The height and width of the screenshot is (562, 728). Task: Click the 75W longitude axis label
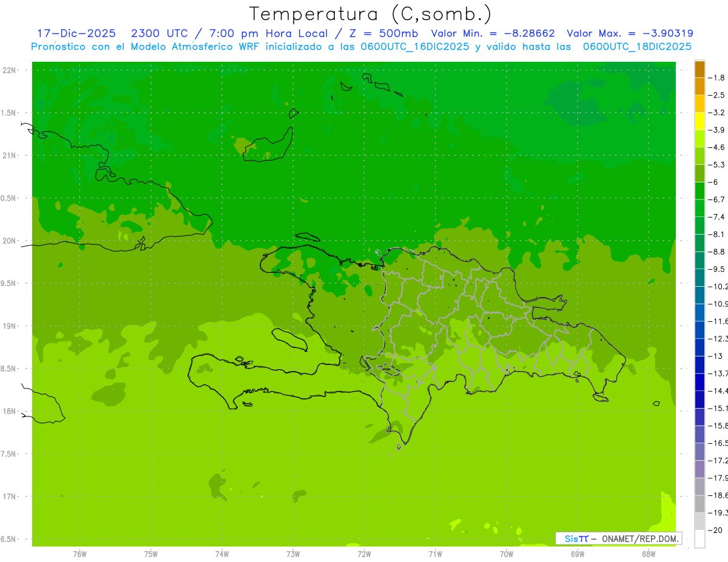(151, 554)
